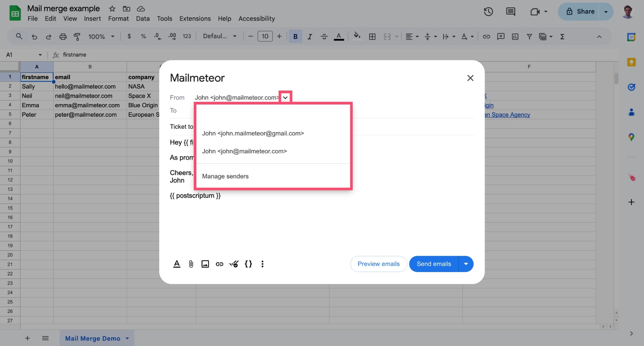Open the Share options dropdown arrow
644x346 pixels.
point(606,12)
